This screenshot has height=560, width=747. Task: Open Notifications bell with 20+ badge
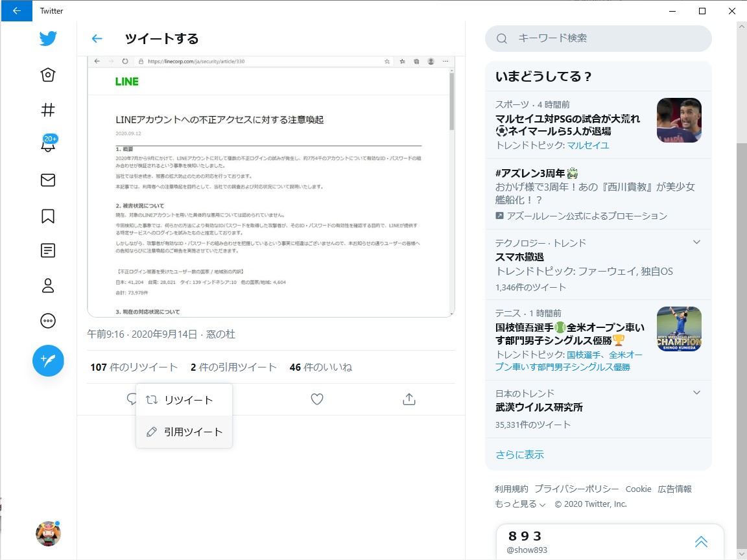pos(49,144)
